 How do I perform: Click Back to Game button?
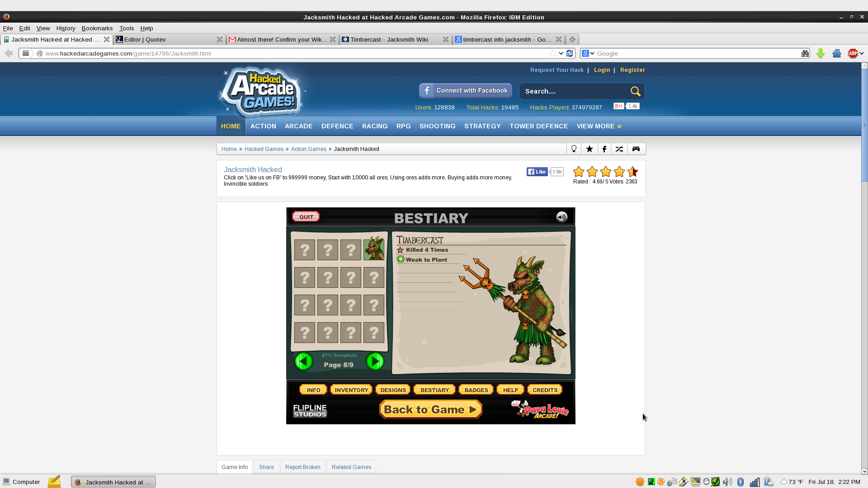pos(430,409)
